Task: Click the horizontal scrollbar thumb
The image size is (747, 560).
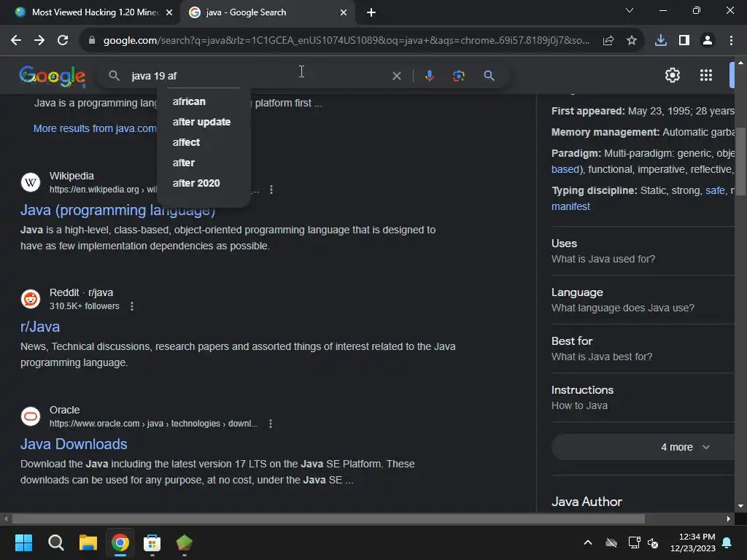Action: coord(328,518)
